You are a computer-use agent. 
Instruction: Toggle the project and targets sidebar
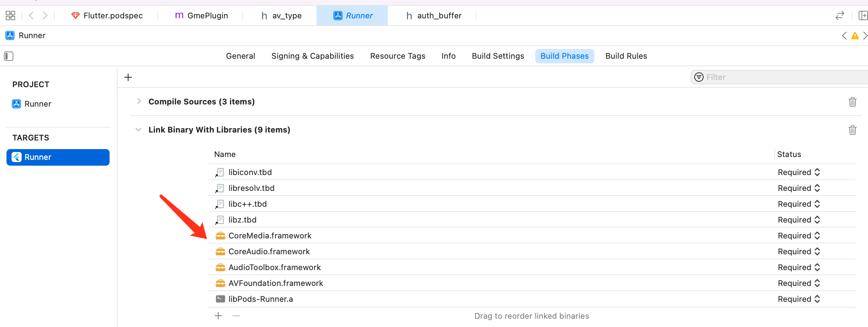[x=9, y=56]
